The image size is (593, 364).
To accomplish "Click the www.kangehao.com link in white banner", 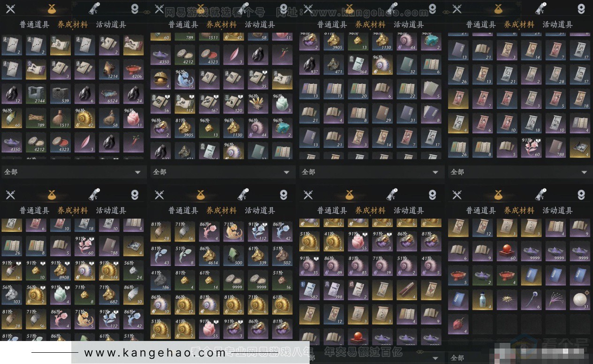I will (x=155, y=353).
